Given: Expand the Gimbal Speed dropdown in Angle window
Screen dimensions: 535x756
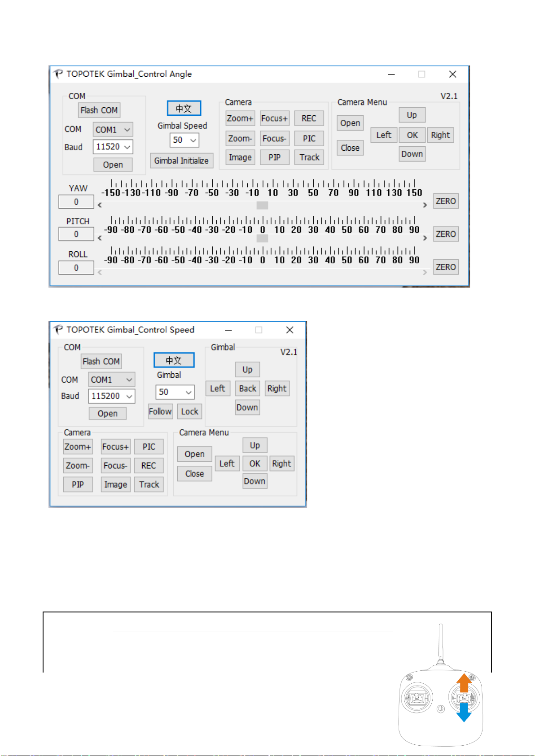Looking at the screenshot, I should pyautogui.click(x=184, y=140).
